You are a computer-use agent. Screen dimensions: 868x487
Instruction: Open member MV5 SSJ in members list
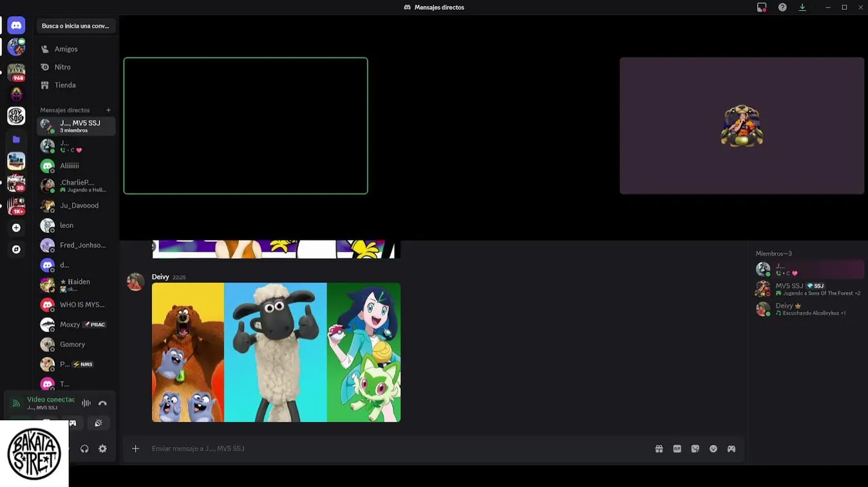[809, 289]
